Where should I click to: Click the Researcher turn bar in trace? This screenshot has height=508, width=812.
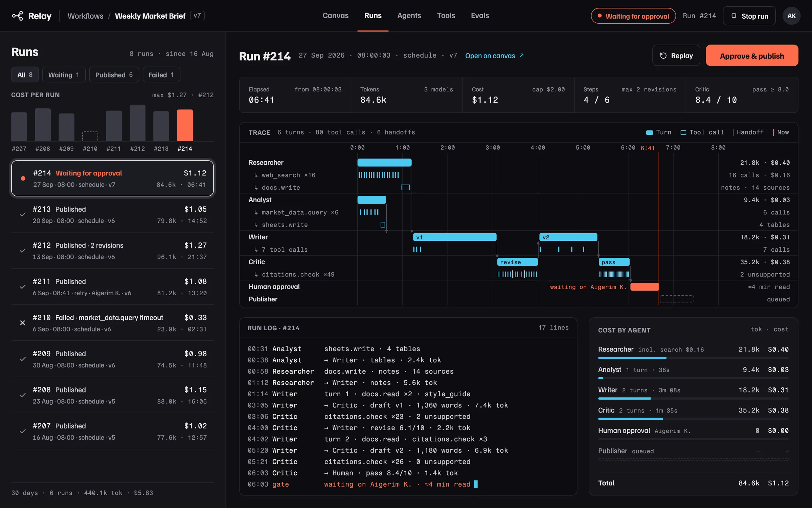tap(384, 163)
